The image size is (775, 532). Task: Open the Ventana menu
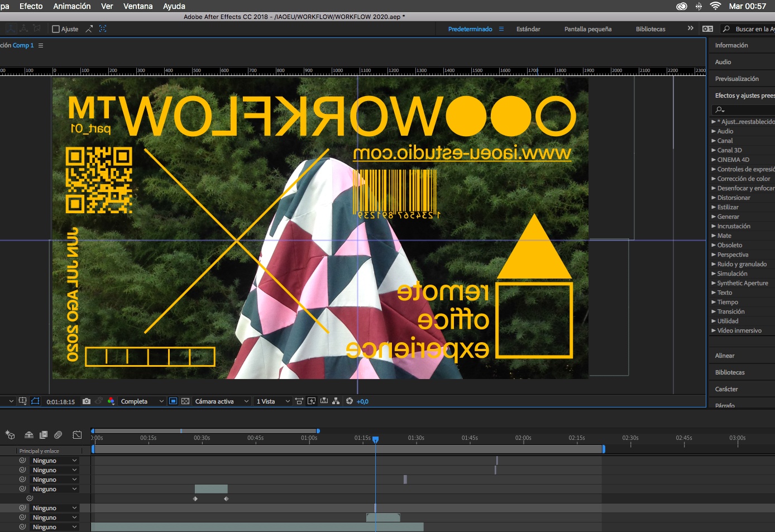click(x=138, y=6)
